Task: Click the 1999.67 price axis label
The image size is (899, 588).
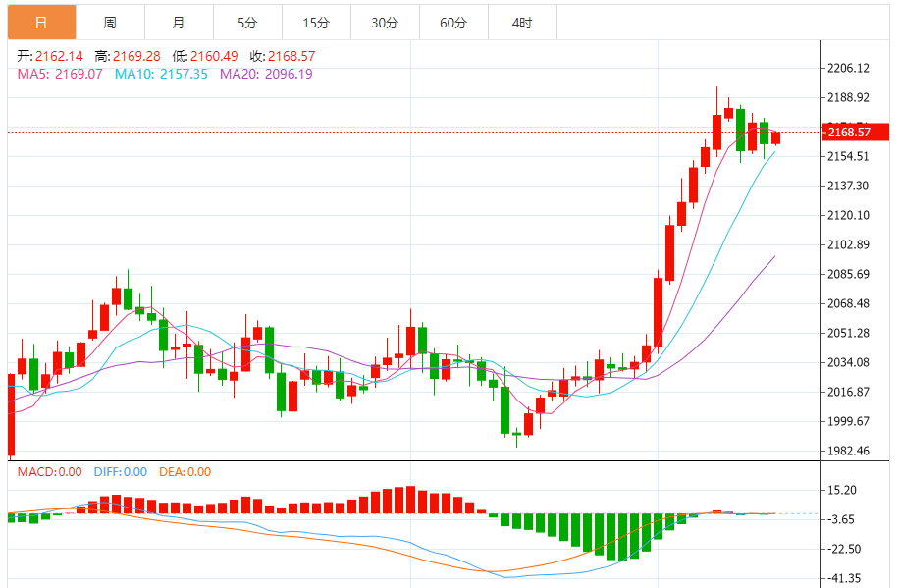Action: point(848,422)
